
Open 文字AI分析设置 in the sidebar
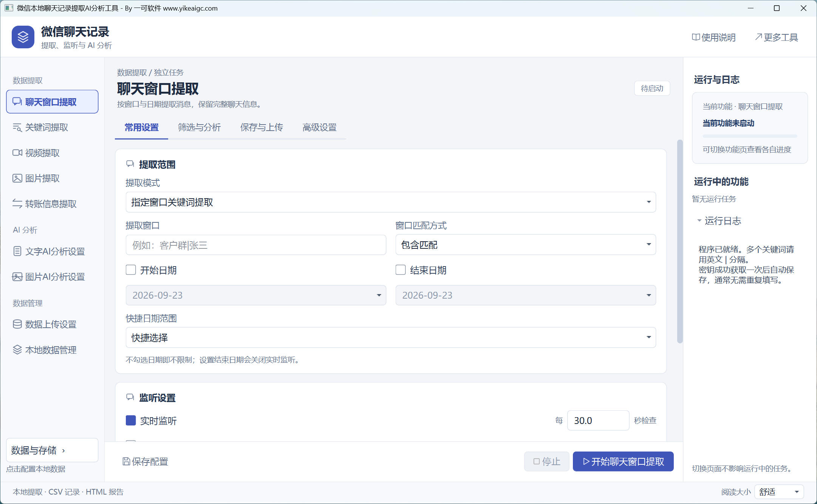click(x=52, y=251)
